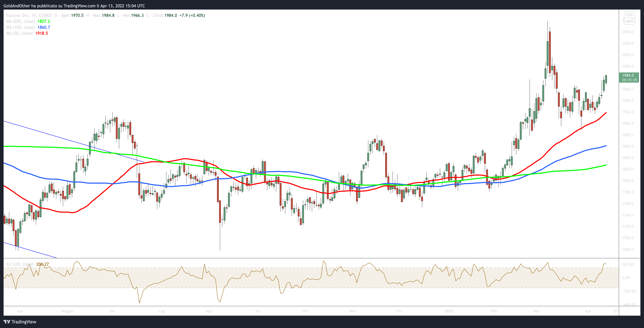Click the 'Nov' time axis label
The image size is (644, 328).
click(352, 311)
